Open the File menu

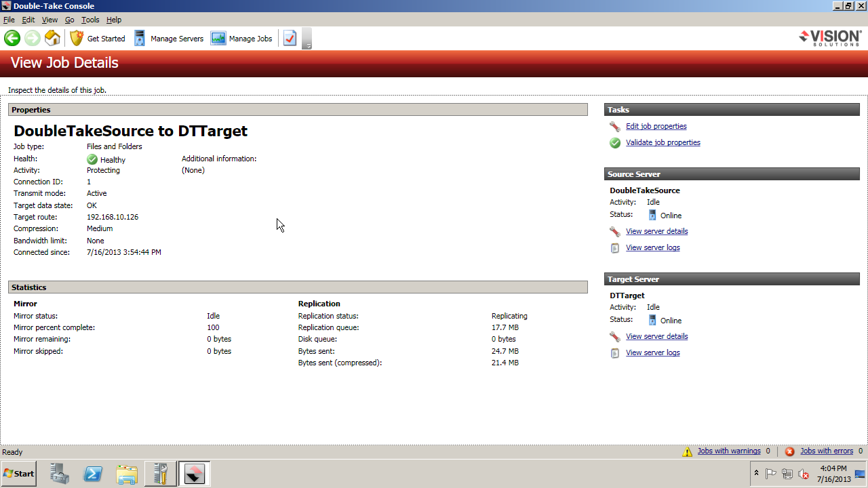tap(9, 20)
